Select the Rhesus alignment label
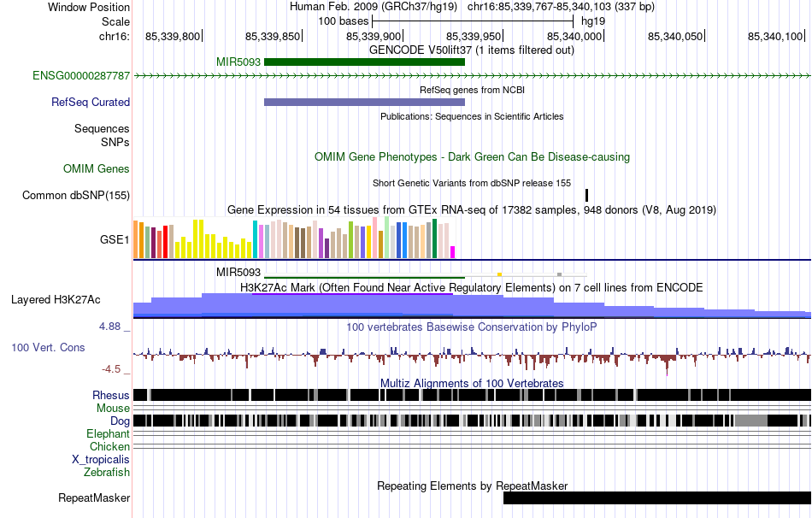This screenshot has height=518, width=812. 111,395
